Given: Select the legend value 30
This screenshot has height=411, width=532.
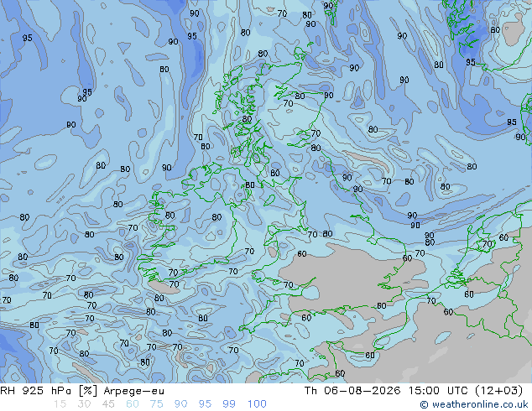Looking at the screenshot, I should [84, 404].
